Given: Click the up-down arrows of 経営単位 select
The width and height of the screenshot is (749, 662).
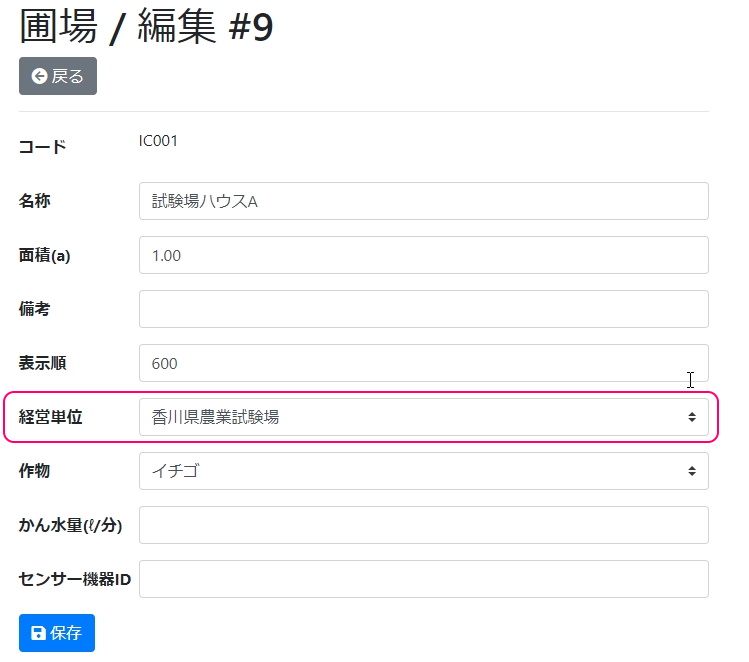Looking at the screenshot, I should [x=691, y=417].
